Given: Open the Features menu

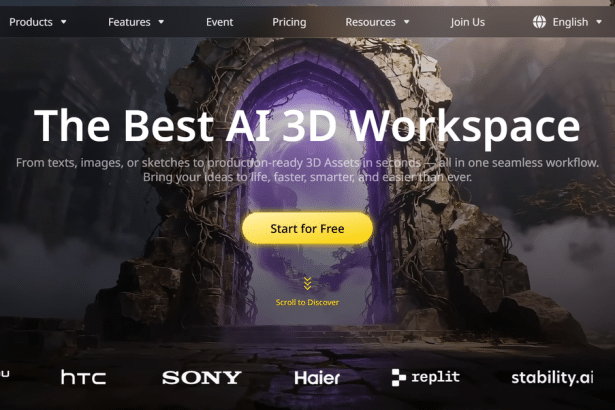Looking at the screenshot, I should 129,22.
